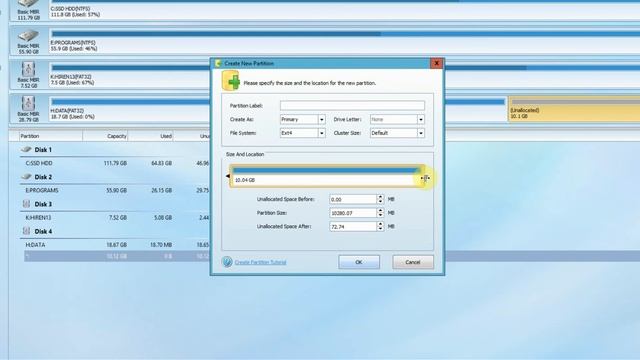This screenshot has height=360, width=640.
Task: Click the new partition plus icon in dialog
Action: [231, 80]
